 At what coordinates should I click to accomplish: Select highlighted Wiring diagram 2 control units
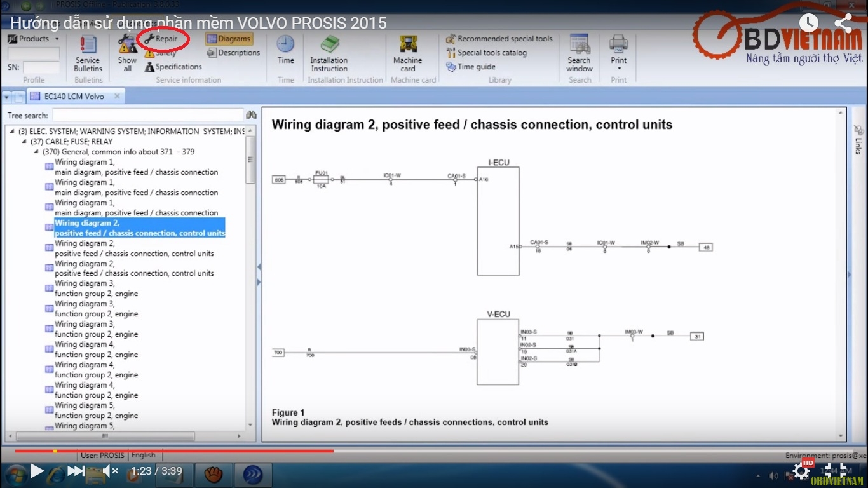(x=140, y=228)
